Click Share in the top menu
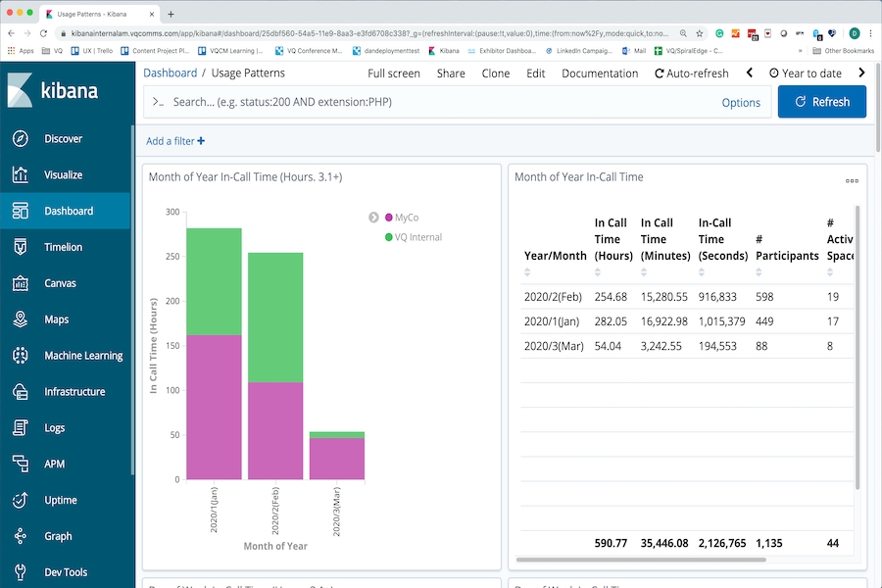 (451, 73)
